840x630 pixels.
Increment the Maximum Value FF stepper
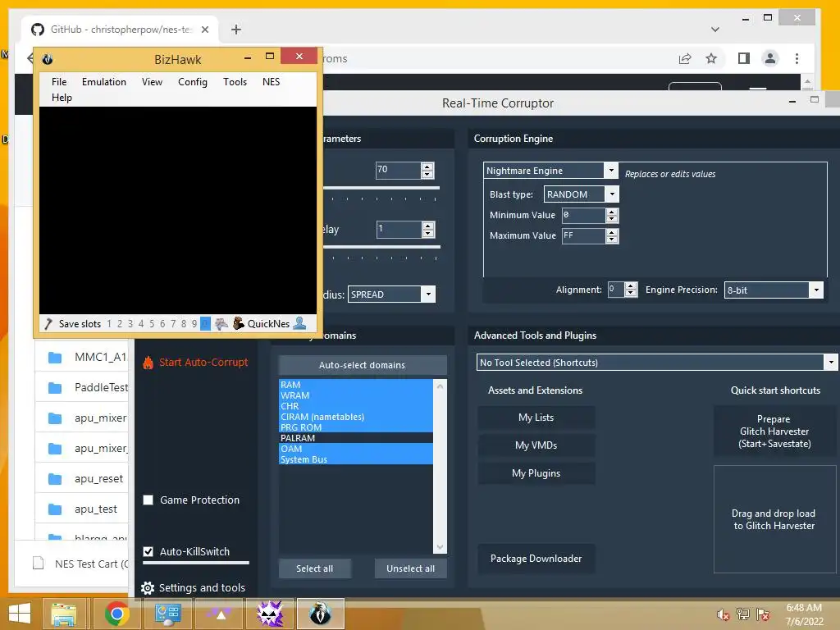612,232
